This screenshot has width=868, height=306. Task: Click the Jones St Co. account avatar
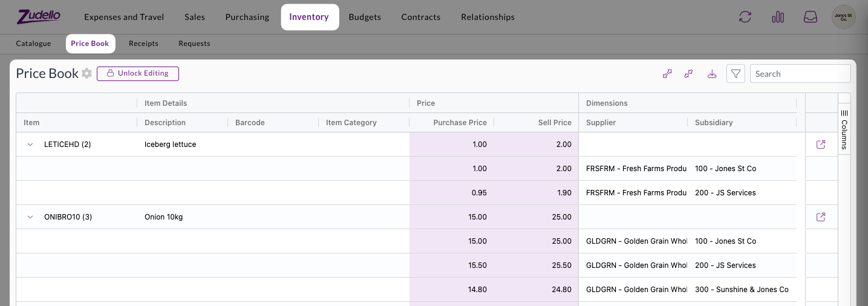[843, 17]
